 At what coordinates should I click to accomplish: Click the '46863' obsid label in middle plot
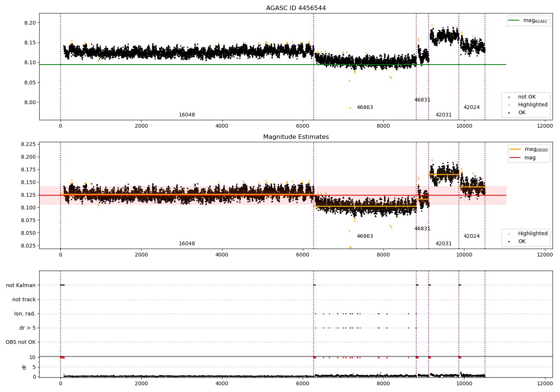pyautogui.click(x=365, y=236)
